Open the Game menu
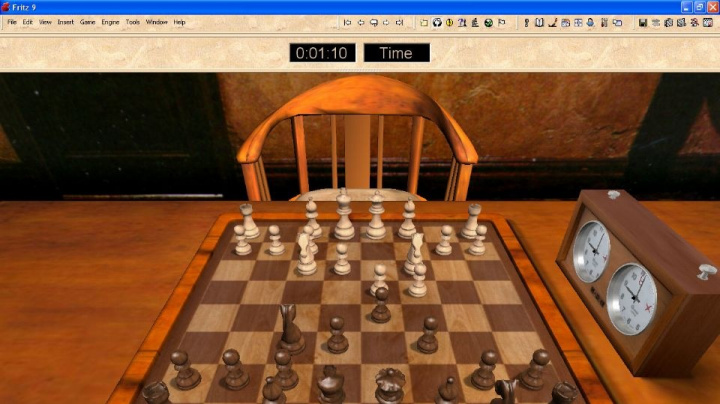The image size is (720, 404). [x=87, y=22]
